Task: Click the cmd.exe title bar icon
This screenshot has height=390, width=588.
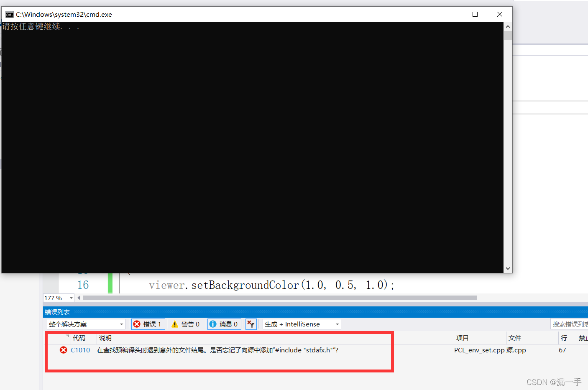Action: click(9, 14)
